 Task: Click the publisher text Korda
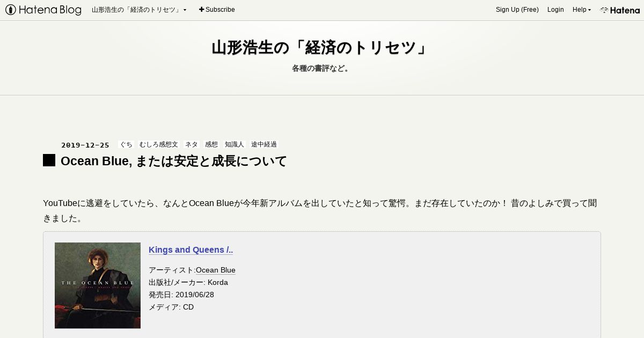218,282
